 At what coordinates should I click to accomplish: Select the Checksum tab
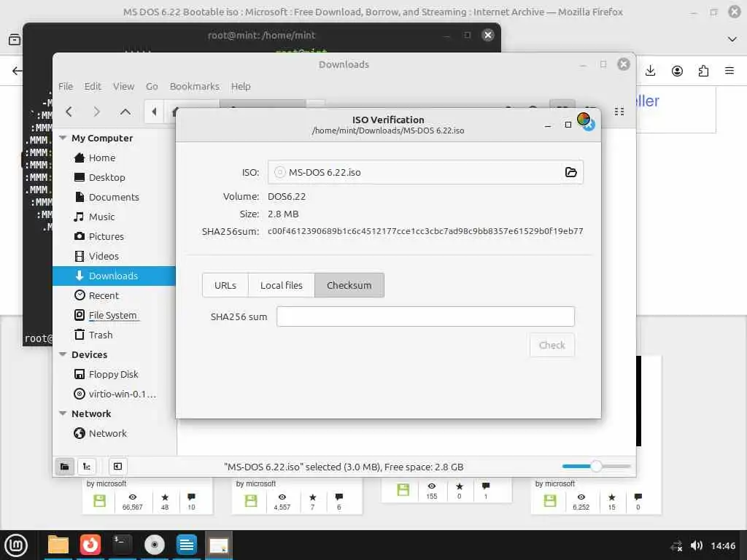pos(349,285)
